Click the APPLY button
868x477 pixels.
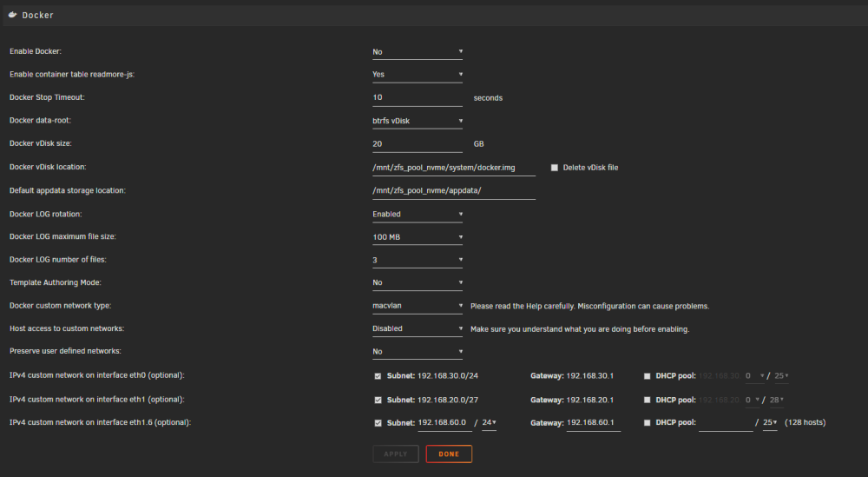[x=396, y=454]
